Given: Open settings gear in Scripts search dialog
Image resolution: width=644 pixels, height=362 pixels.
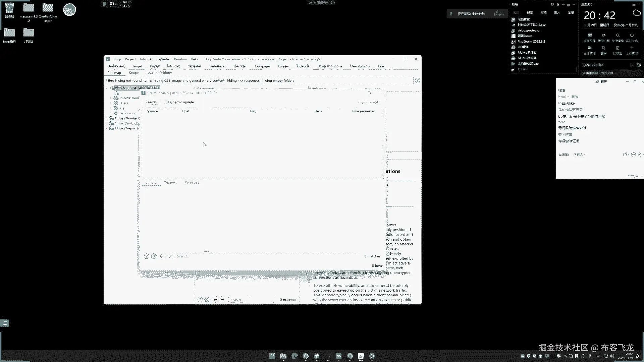Looking at the screenshot, I should [154, 256].
